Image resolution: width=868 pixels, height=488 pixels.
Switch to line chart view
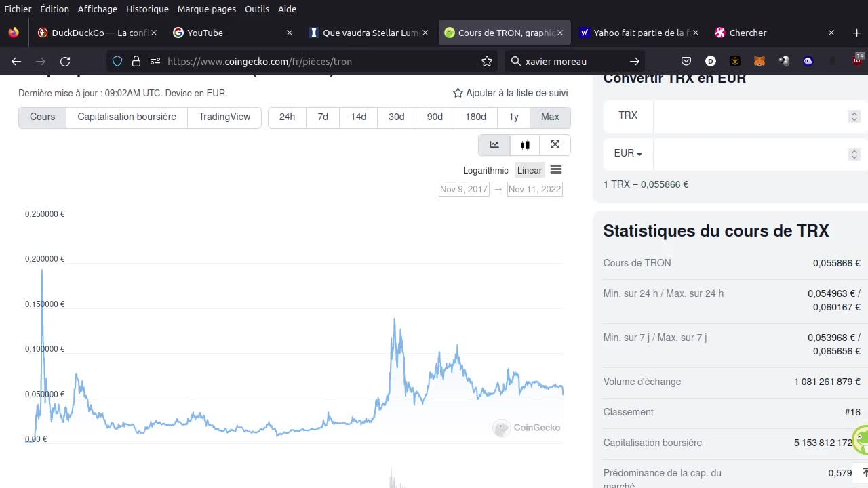point(494,145)
